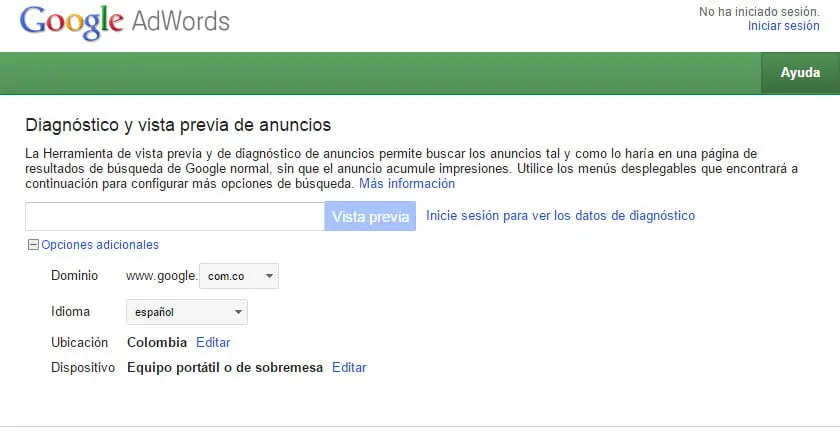Click Inicie sesión para ver datos de diagnóstico
The width and height of the screenshot is (840, 440).
click(x=560, y=215)
